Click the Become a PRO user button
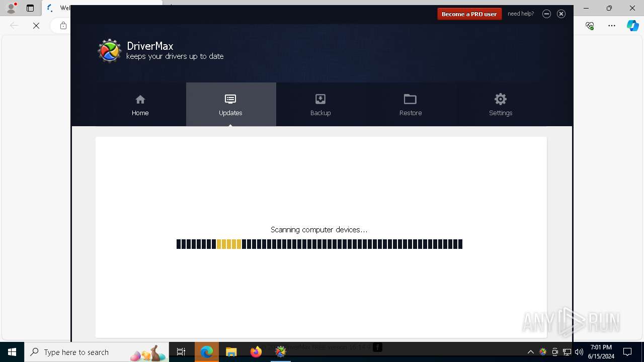Image resolution: width=644 pixels, height=362 pixels. [x=469, y=14]
